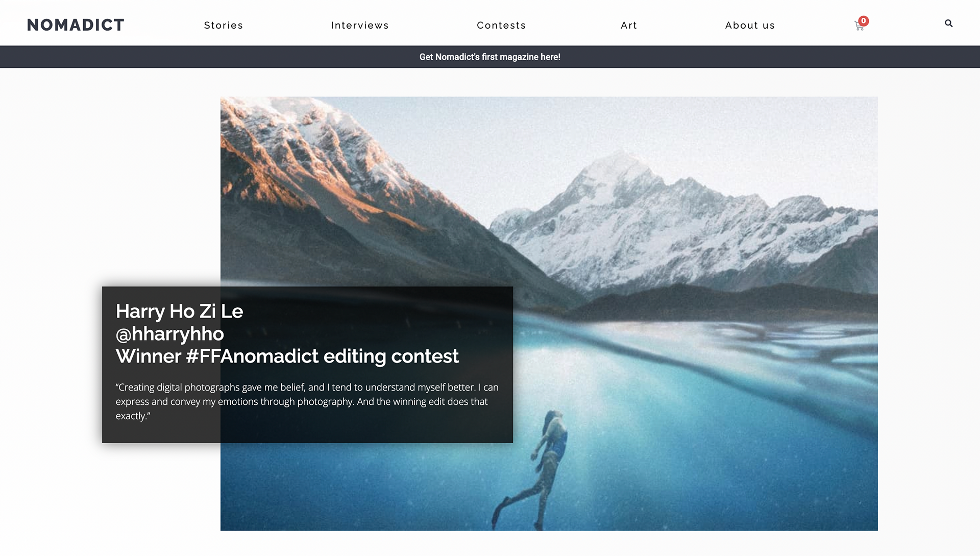Click the dark announcement bar beside the text
The height and width of the screenshot is (556, 980).
pos(204,57)
